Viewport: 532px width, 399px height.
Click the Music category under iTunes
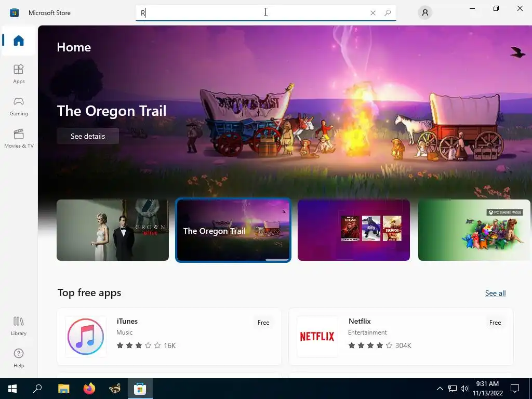tap(125, 332)
